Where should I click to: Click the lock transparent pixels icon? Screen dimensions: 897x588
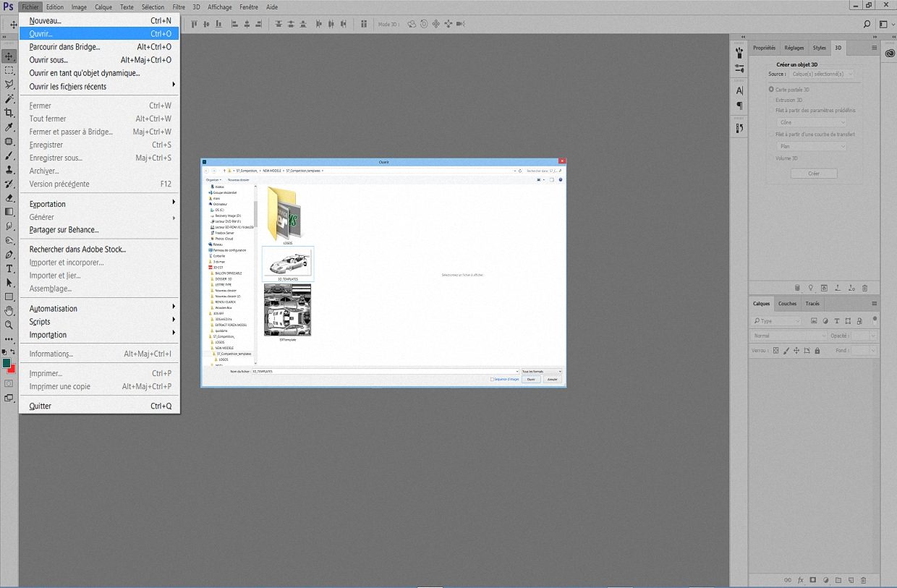[x=776, y=351]
